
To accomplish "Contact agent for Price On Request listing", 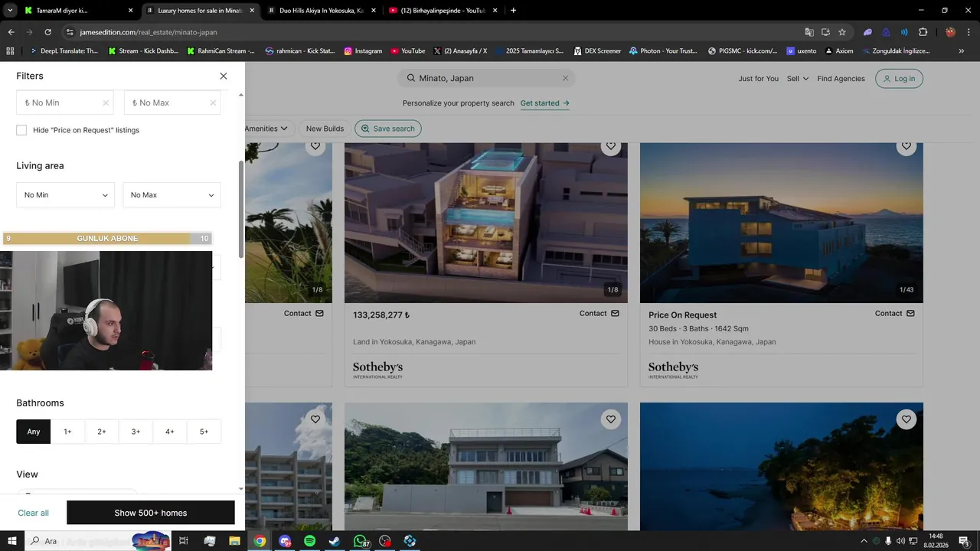I will [894, 313].
